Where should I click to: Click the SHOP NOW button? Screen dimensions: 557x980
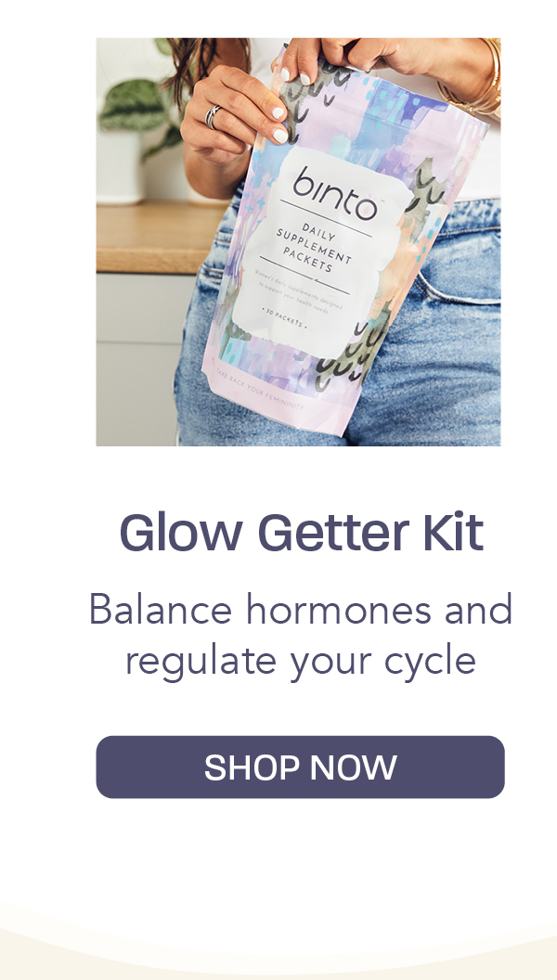pyautogui.click(x=300, y=767)
